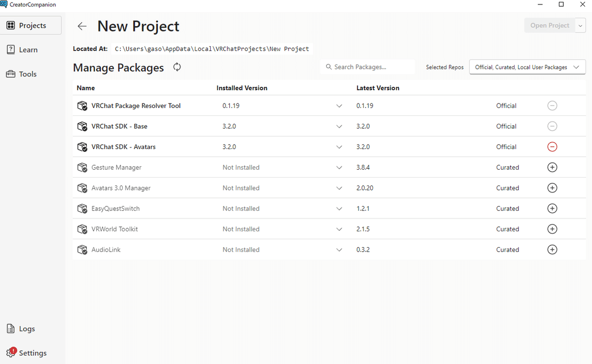Expand version list for AudioLink
Image resolution: width=592 pixels, height=364 pixels.
[339, 250]
